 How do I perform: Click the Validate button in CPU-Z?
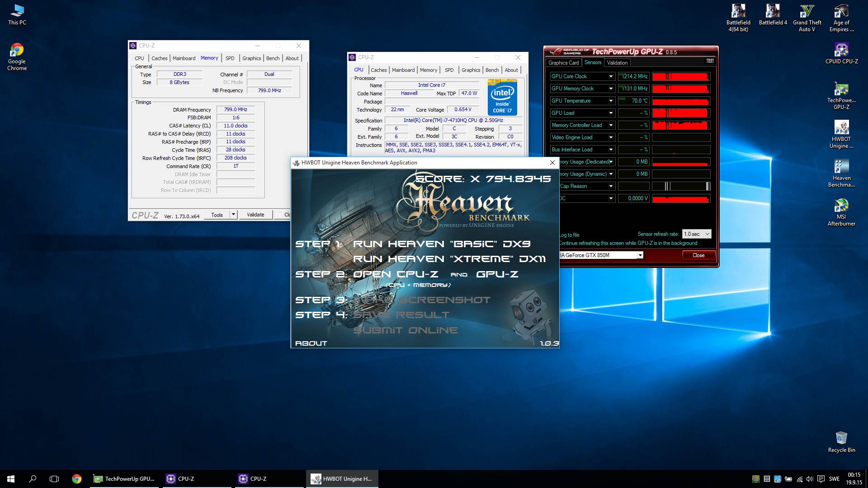pyautogui.click(x=255, y=215)
